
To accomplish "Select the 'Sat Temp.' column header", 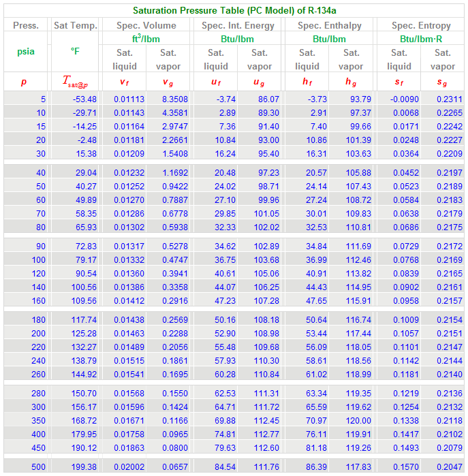I will pyautogui.click(x=76, y=25).
